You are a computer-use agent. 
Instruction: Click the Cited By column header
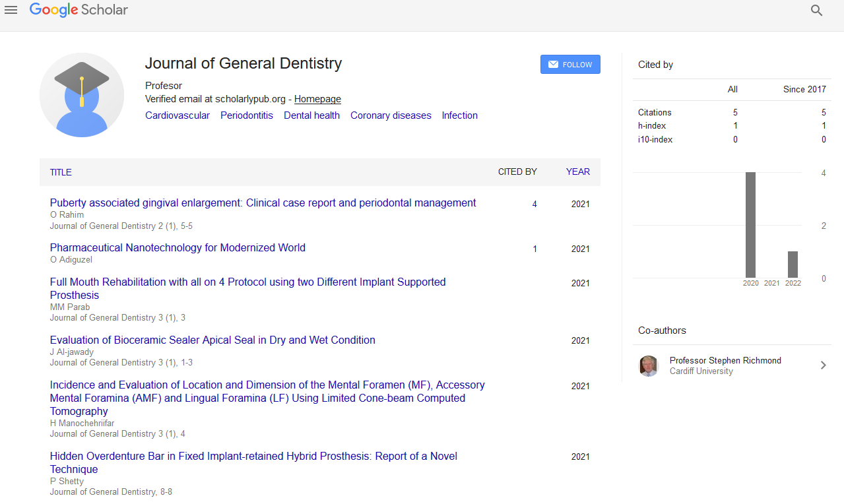pos(517,172)
